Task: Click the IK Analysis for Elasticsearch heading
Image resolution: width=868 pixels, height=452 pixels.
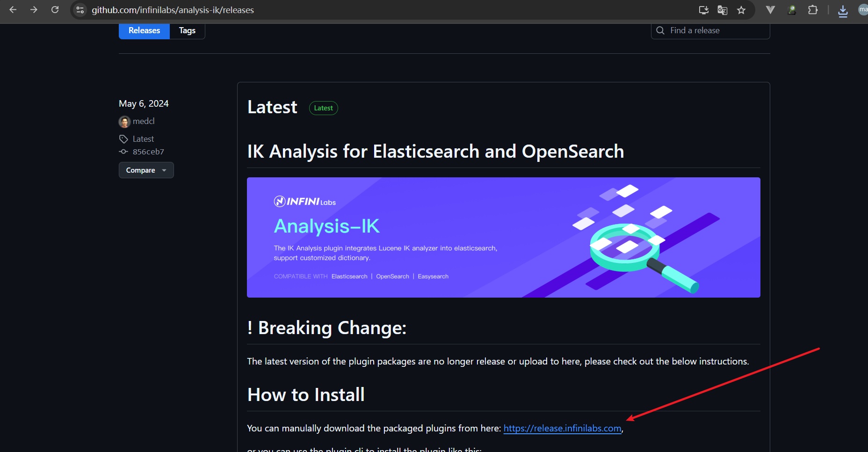Action: pos(435,152)
